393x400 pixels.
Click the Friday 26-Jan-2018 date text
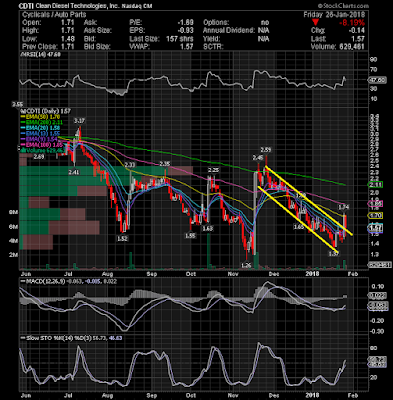pos(334,15)
